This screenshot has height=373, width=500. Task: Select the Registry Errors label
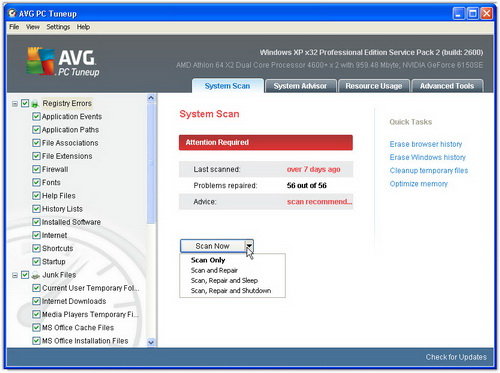tap(67, 103)
